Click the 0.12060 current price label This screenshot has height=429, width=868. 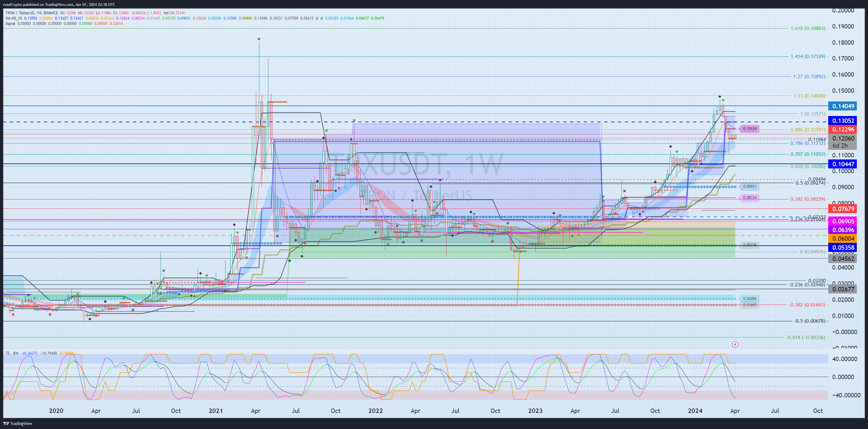click(x=843, y=138)
